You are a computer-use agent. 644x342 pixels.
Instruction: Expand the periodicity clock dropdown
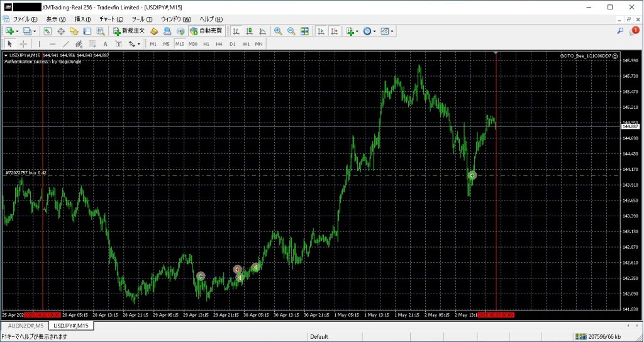[x=375, y=31]
